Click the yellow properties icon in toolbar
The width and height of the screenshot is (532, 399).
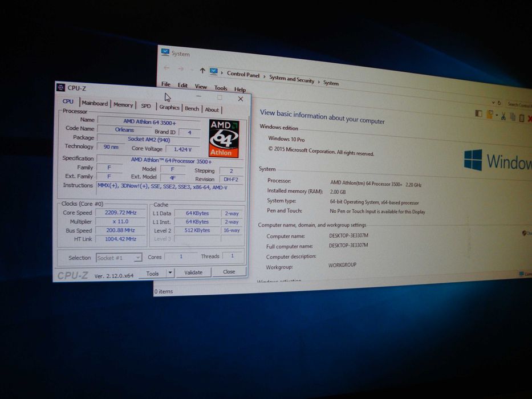click(x=490, y=115)
